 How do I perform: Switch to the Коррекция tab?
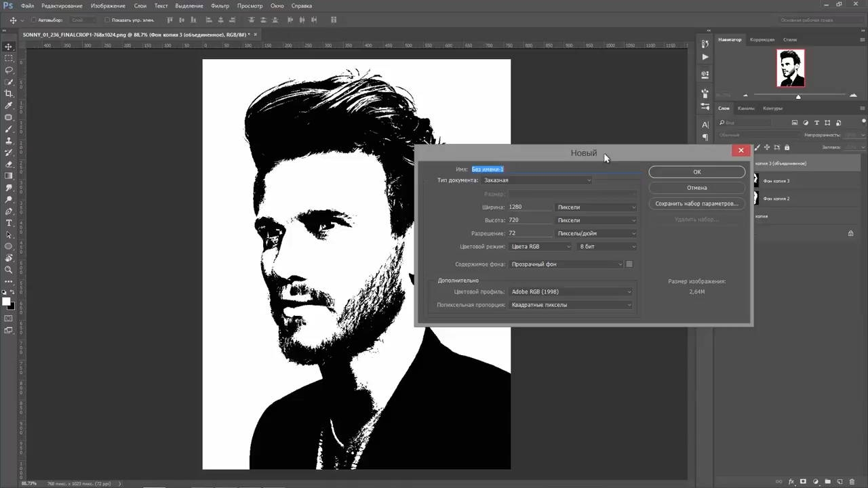(x=762, y=40)
